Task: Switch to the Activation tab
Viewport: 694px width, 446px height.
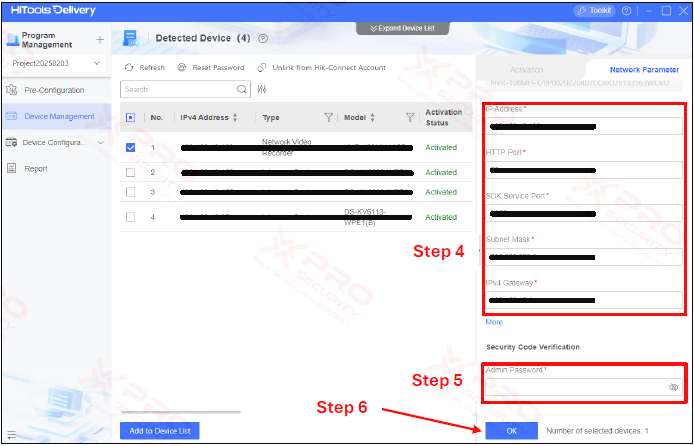Action: click(526, 70)
